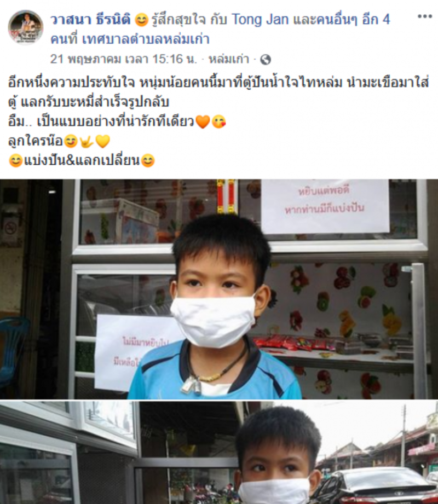Open Tong Jan's tagged profile
The height and width of the screenshot is (504, 438).
click(260, 20)
